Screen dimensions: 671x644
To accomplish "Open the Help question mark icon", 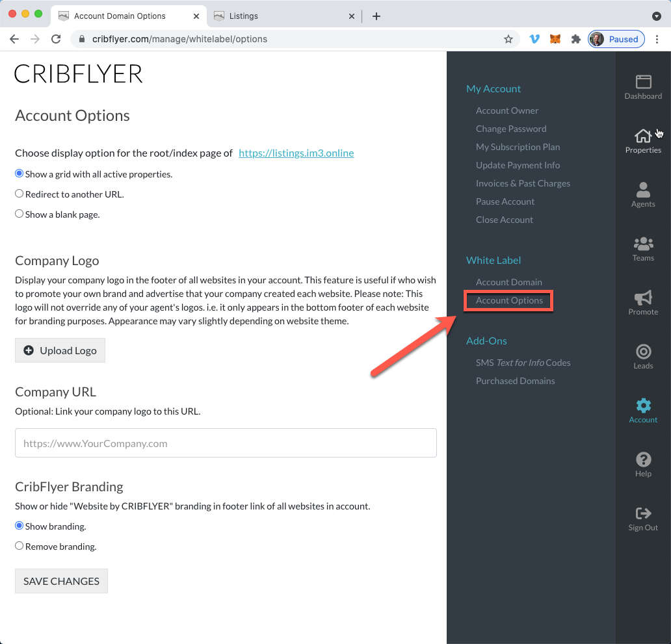I will [643, 459].
